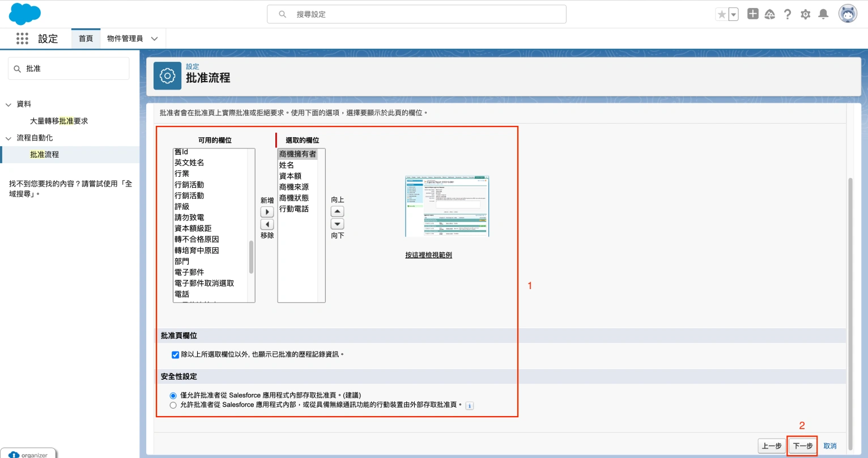Click the 取消 link
Image resolution: width=868 pixels, height=458 pixels.
829,446
